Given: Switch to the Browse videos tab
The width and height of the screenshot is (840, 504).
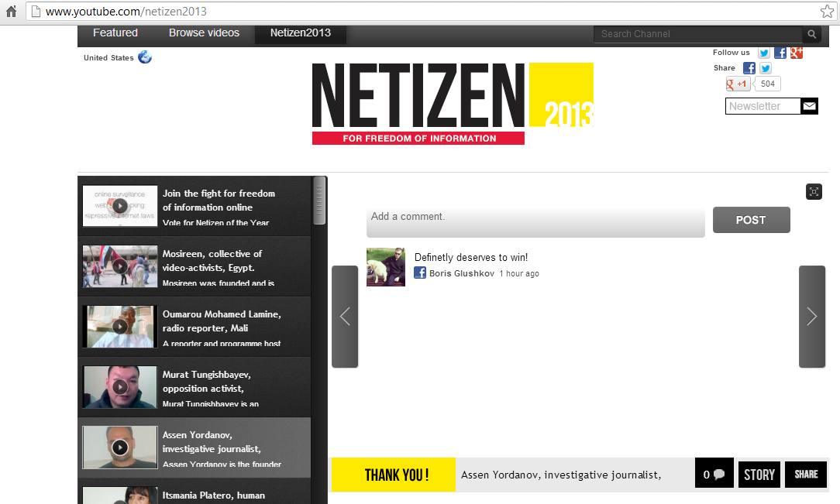Looking at the screenshot, I should (204, 33).
